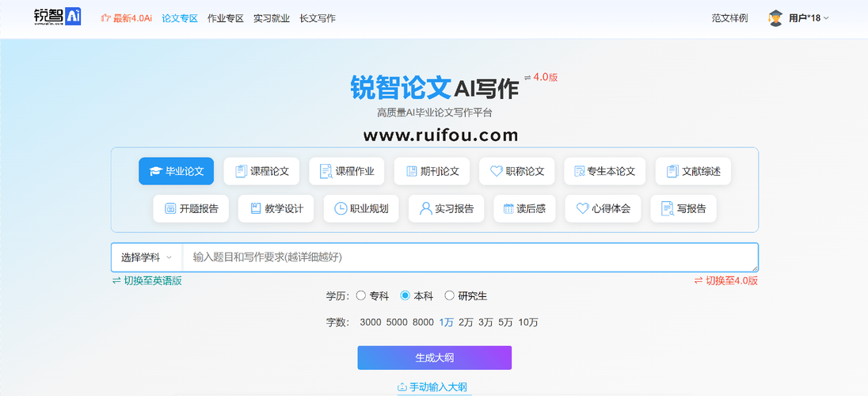Click the graduation cap icon on 毕业论文
Screen dimensions: 868x396
click(157, 171)
